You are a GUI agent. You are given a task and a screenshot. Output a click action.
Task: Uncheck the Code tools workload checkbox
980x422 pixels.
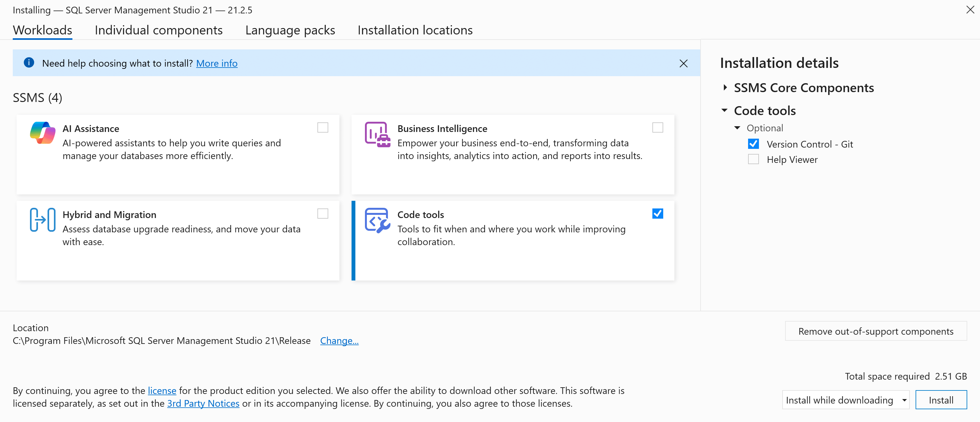[657, 214]
